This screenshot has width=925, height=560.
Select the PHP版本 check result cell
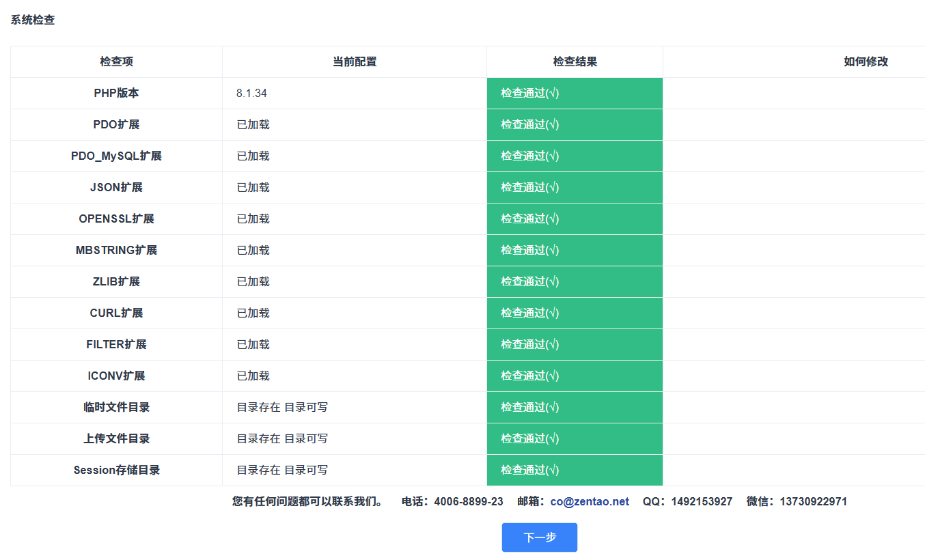point(575,93)
